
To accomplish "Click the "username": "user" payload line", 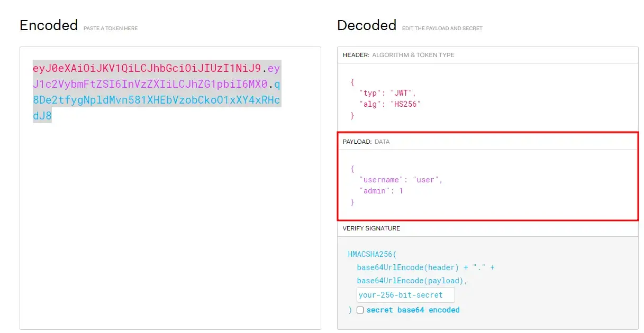I will click(x=401, y=180).
